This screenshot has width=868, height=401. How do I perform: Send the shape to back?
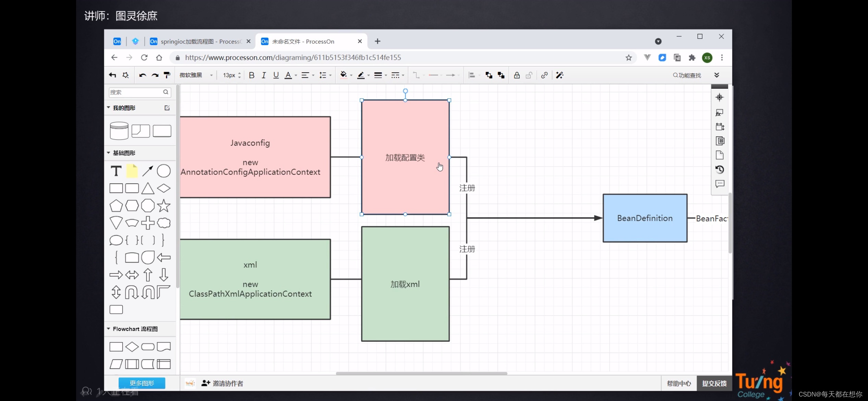(x=501, y=75)
